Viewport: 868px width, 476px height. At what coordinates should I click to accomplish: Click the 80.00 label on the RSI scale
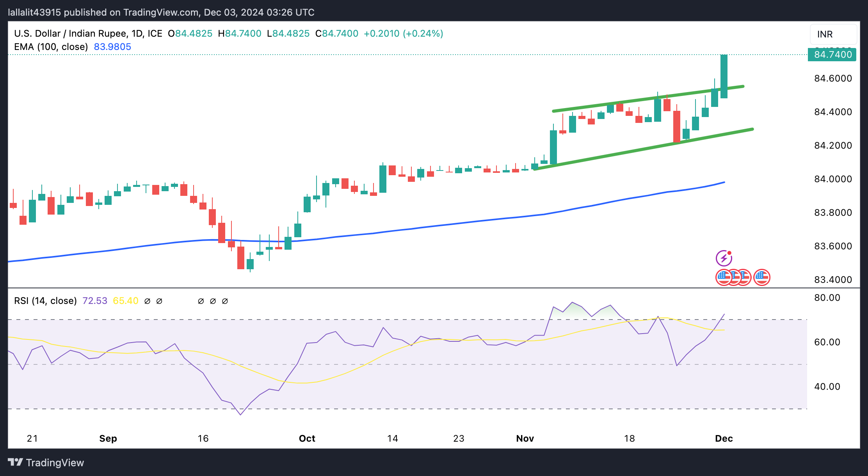[x=827, y=298]
